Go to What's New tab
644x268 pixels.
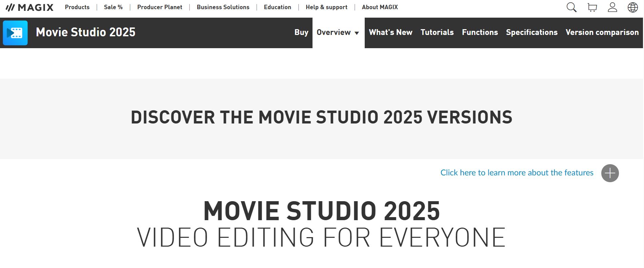point(390,33)
